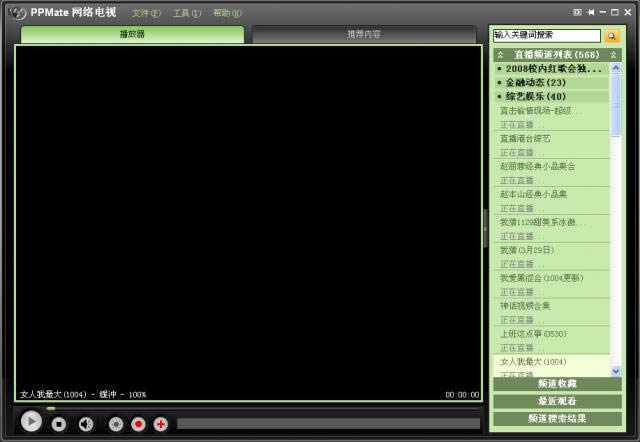Open the 帮助 menu

tap(227, 13)
